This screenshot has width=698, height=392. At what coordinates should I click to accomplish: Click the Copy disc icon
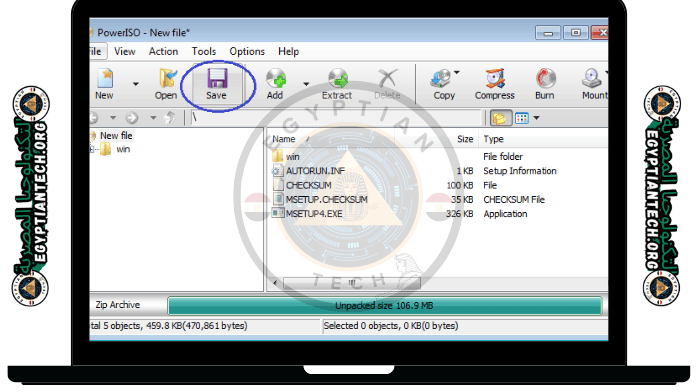point(442,84)
